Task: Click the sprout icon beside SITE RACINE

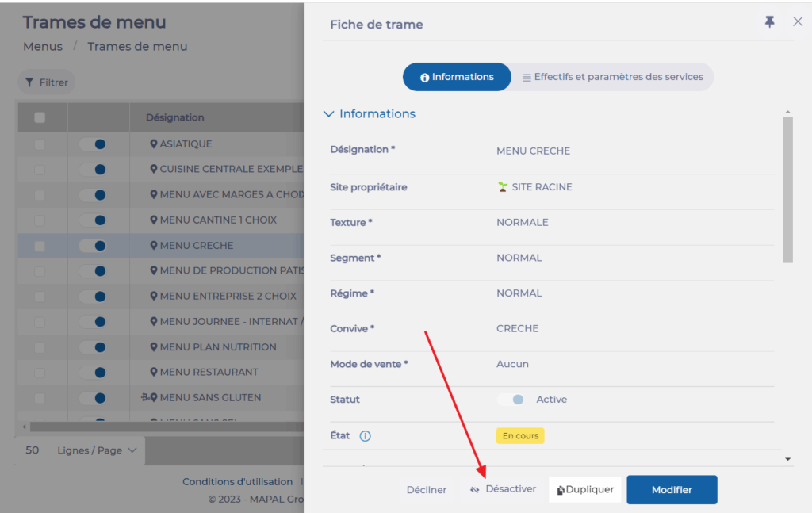Action: (x=502, y=187)
